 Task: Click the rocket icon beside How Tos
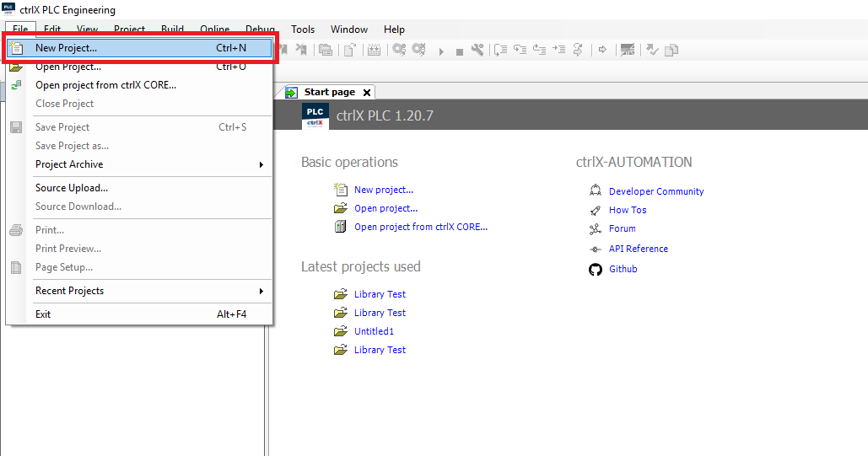click(595, 210)
